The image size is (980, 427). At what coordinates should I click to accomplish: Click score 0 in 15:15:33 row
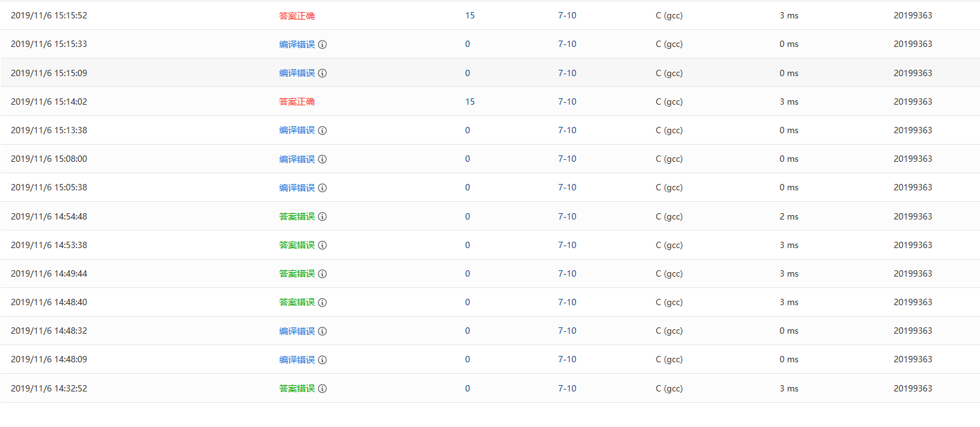click(x=468, y=44)
